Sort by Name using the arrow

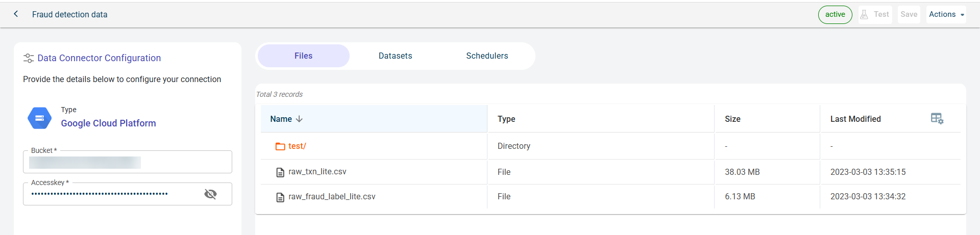[299, 119]
